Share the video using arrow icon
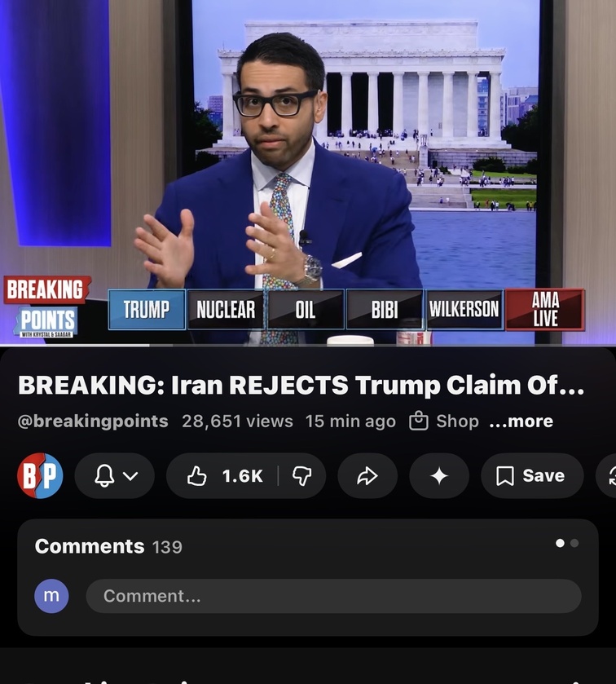 [x=367, y=476]
